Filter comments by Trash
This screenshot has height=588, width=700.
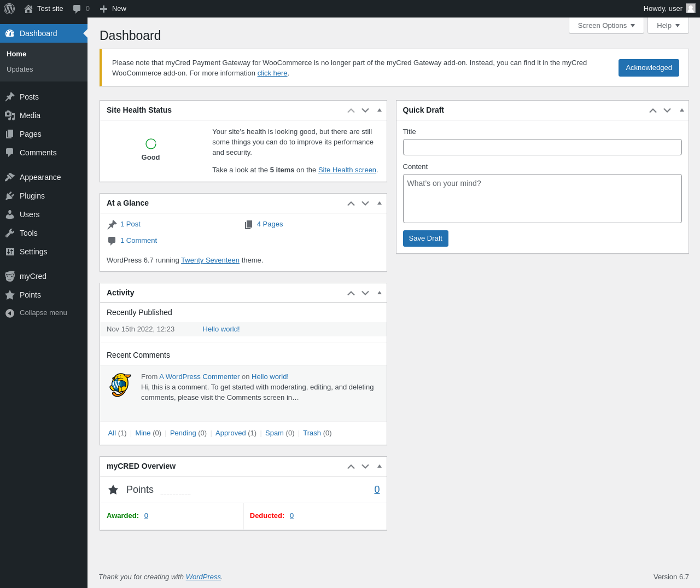[x=312, y=433]
